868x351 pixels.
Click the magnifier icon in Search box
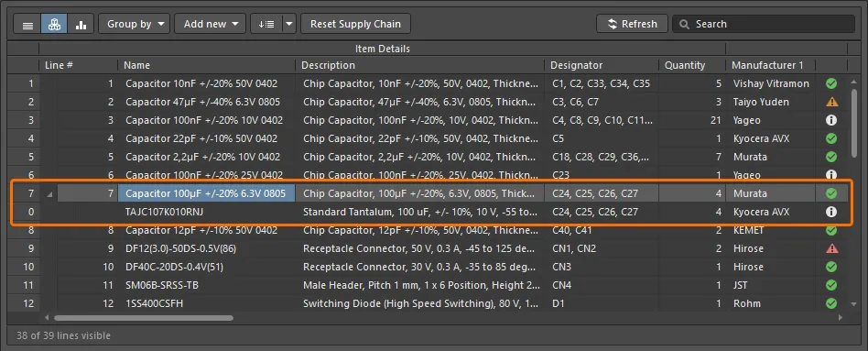tap(685, 25)
